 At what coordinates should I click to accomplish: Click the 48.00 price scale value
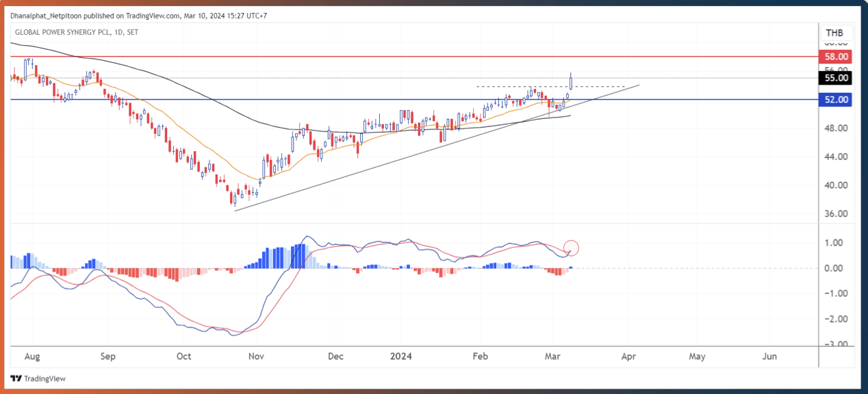[837, 129]
